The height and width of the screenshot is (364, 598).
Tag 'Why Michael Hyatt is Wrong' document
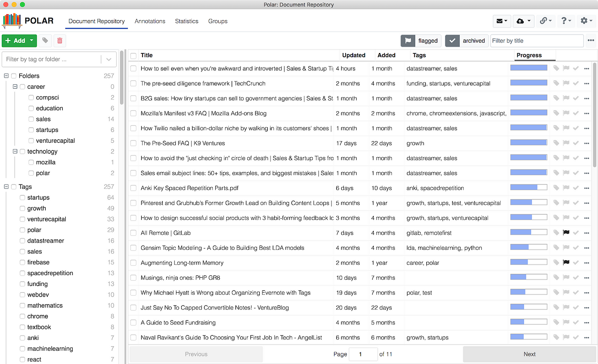pyautogui.click(x=556, y=293)
